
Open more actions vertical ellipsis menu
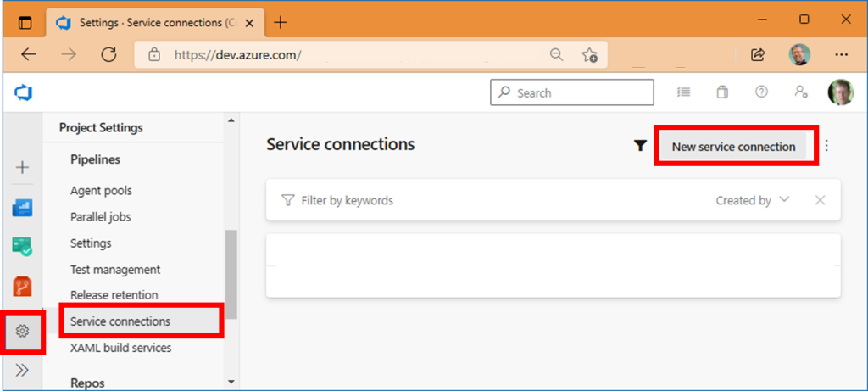click(x=826, y=146)
